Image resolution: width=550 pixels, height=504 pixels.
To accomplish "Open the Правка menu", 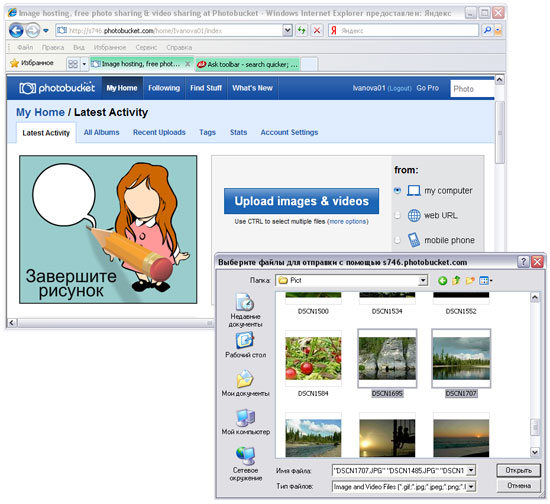I will pos(53,47).
